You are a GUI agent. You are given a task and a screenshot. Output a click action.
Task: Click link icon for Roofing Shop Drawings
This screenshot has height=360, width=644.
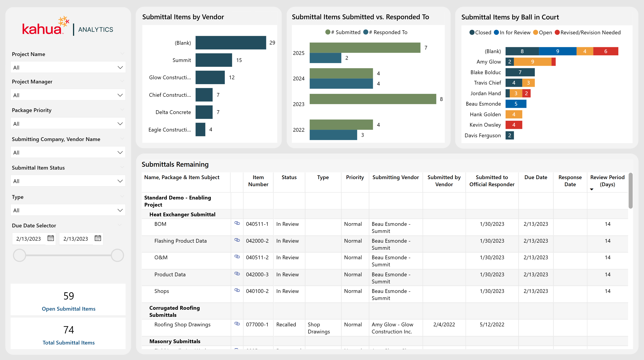click(x=237, y=324)
